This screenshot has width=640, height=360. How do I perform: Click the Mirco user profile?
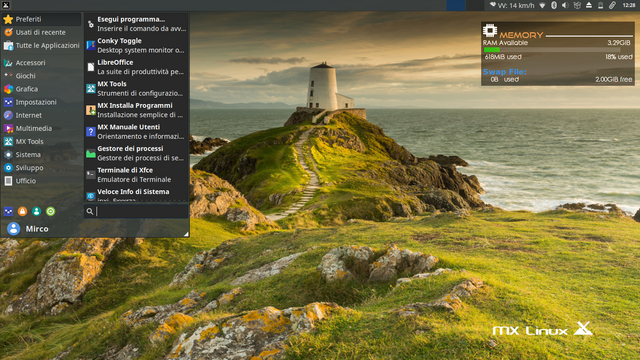[28, 229]
